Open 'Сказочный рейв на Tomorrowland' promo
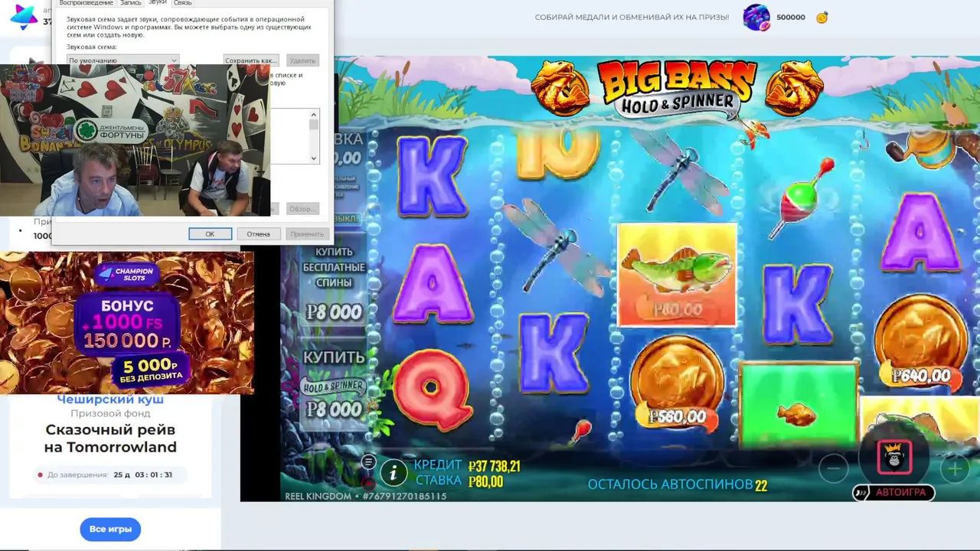980x551 pixels. coord(110,439)
